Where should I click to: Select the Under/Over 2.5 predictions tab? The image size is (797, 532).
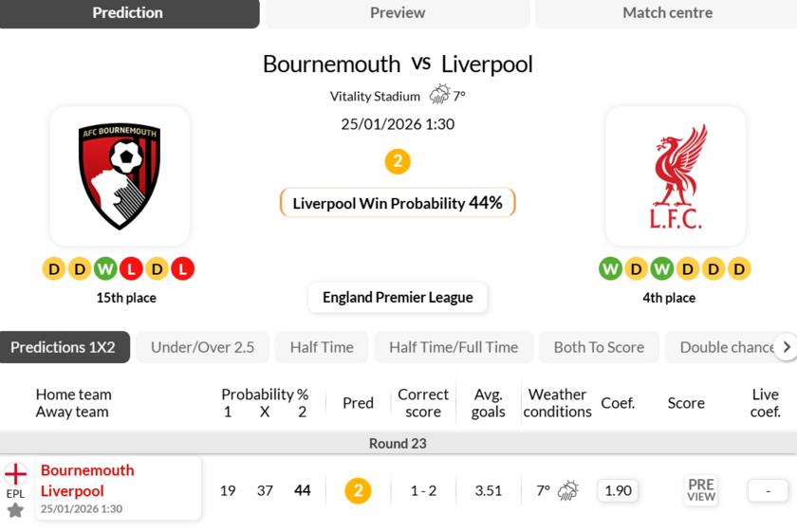202,347
